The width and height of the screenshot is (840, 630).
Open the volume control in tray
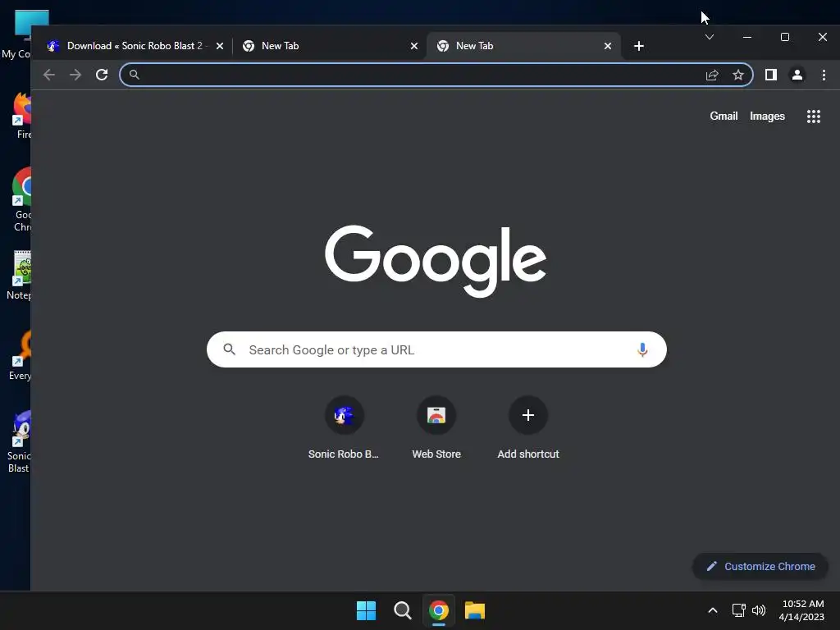pos(759,610)
